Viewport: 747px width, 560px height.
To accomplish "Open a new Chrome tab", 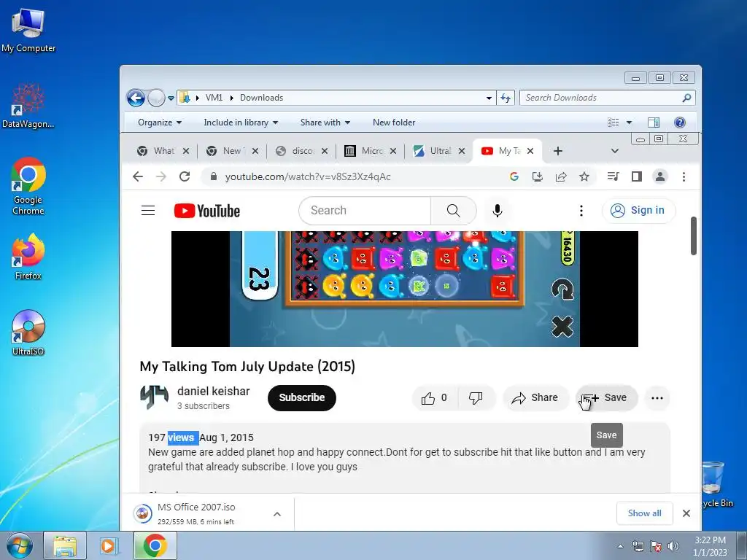I will tap(558, 151).
